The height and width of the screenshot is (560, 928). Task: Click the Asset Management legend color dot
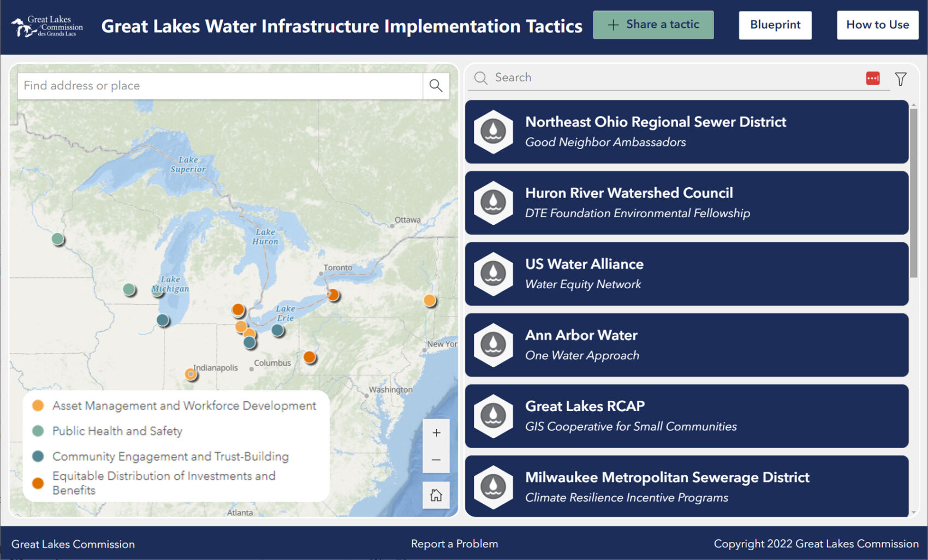coord(38,406)
